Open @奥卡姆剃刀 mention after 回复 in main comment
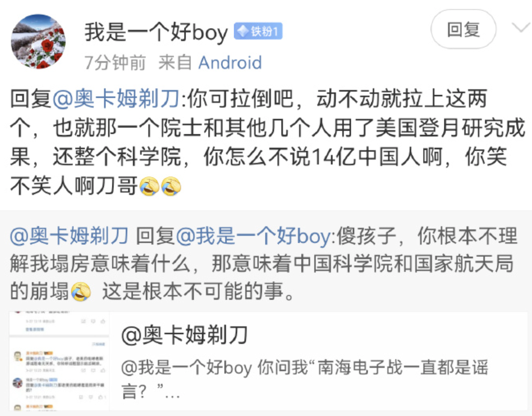The image size is (532, 416). click(116, 99)
